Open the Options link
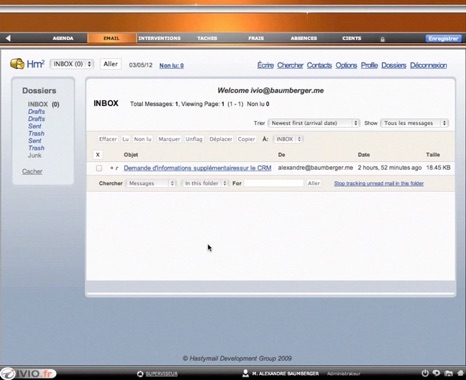The image size is (466, 380). tap(346, 65)
